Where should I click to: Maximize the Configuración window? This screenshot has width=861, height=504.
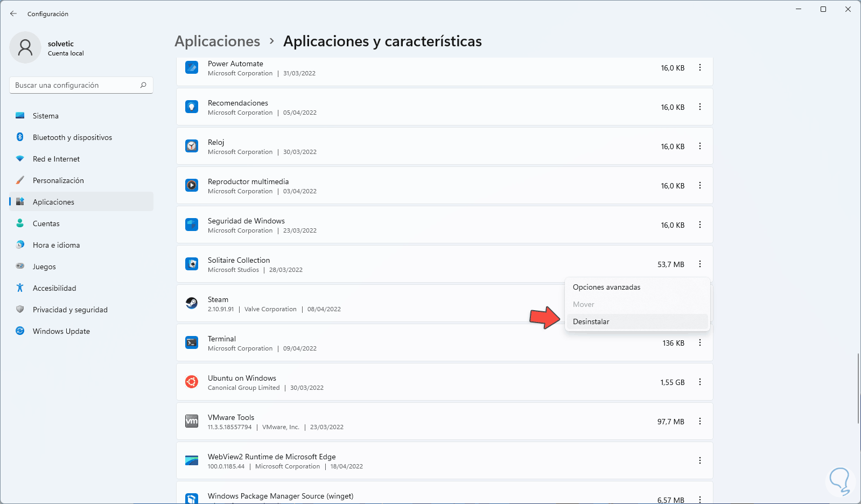point(823,9)
